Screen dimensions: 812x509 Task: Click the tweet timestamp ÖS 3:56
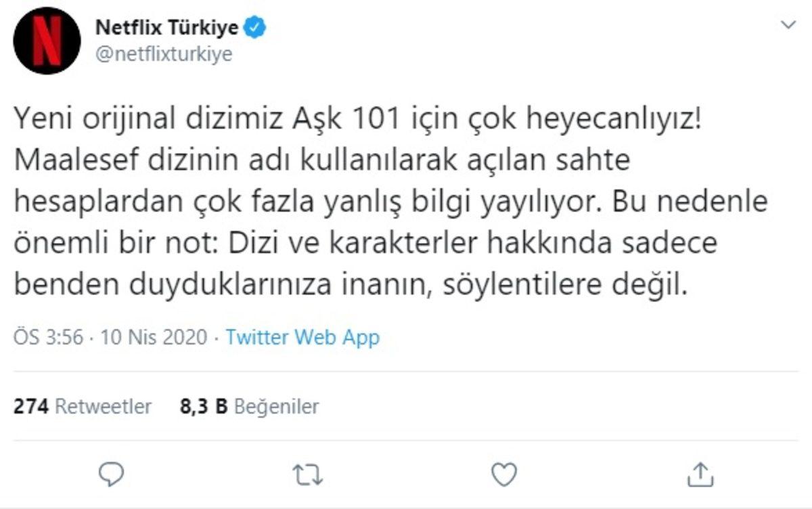point(49,337)
